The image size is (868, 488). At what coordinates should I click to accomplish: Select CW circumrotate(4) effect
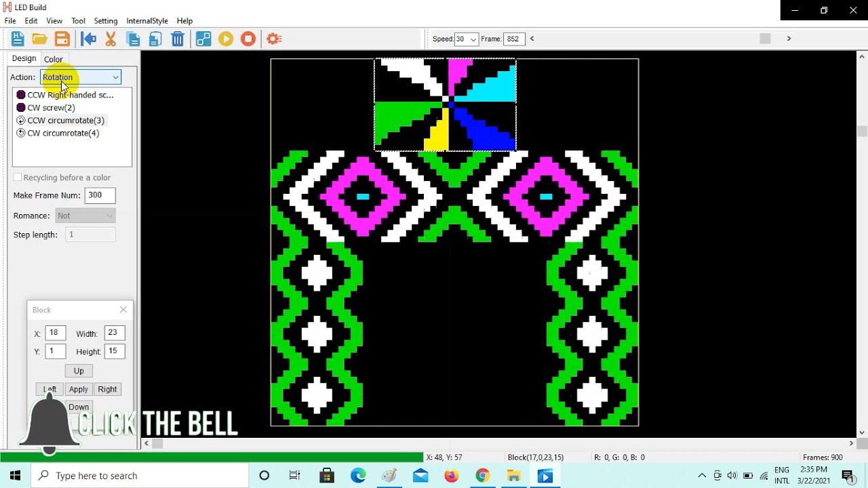tap(58, 134)
